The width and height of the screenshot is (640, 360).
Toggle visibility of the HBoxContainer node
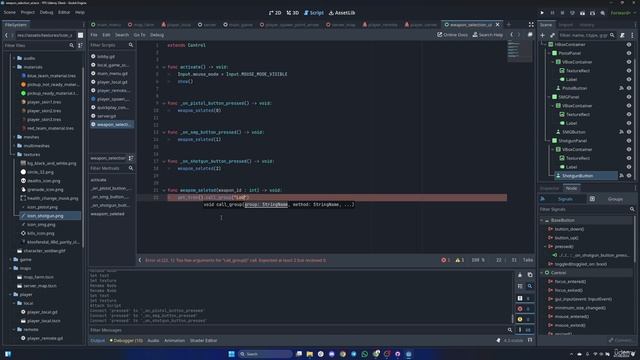coord(629,44)
